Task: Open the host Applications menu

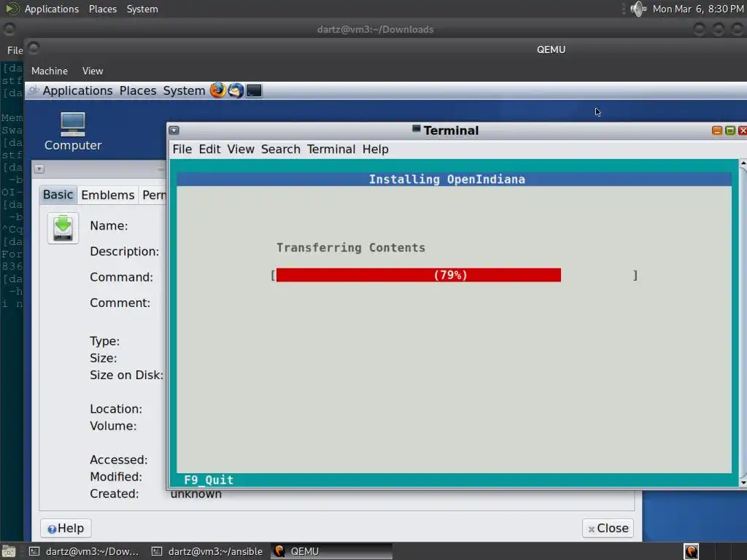Action: 52,9
